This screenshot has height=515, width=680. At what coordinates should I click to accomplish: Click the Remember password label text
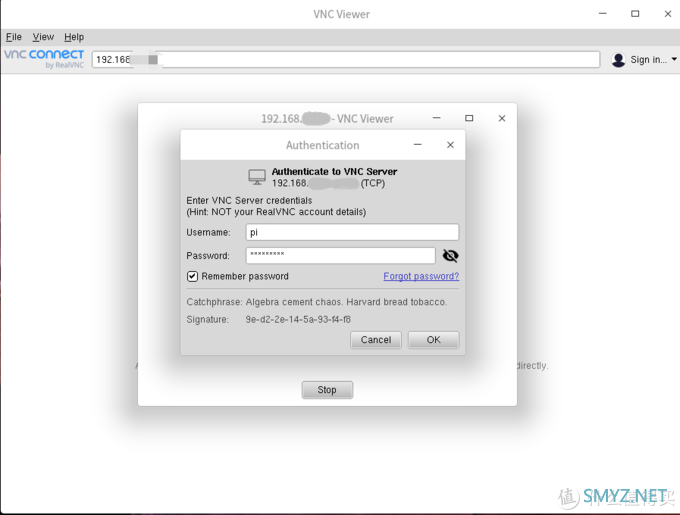click(x=245, y=276)
